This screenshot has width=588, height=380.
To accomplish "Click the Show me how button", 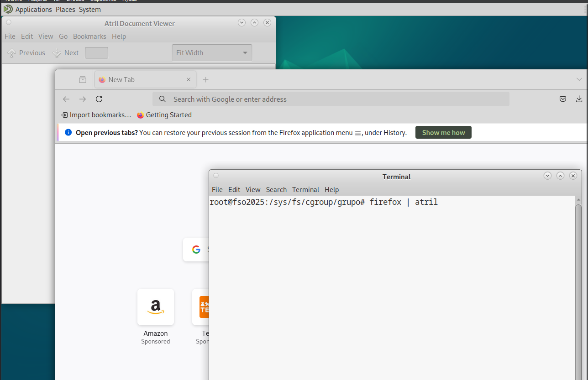I will (443, 133).
